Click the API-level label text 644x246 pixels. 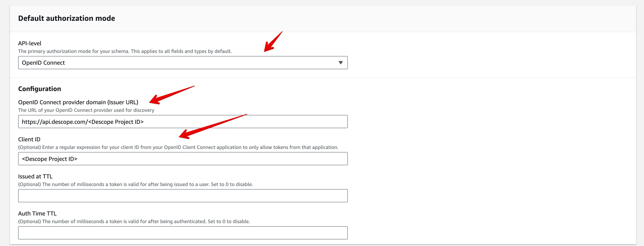pyautogui.click(x=30, y=43)
